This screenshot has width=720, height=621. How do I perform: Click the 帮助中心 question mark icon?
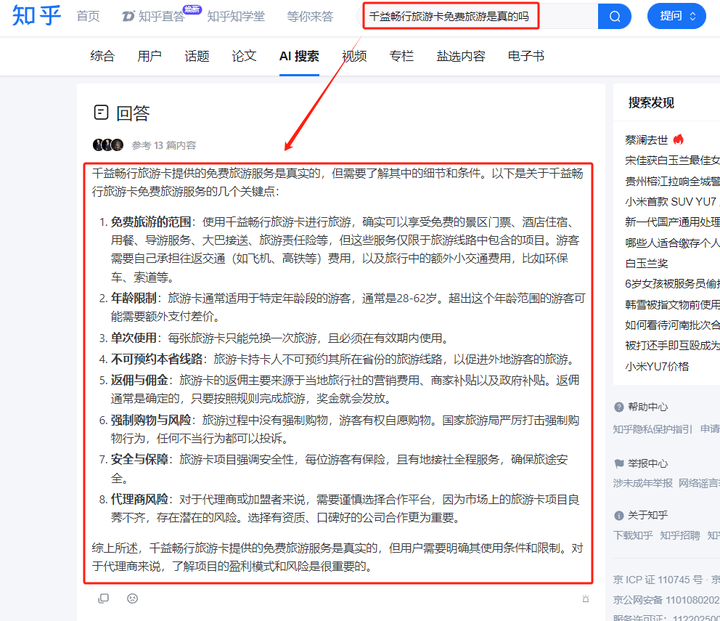click(619, 407)
